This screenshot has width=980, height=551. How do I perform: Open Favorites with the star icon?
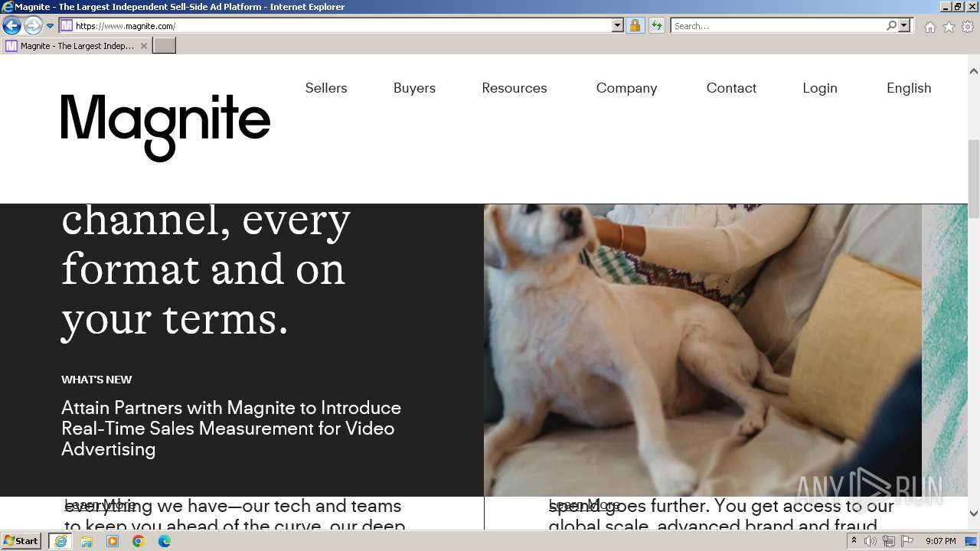949,27
